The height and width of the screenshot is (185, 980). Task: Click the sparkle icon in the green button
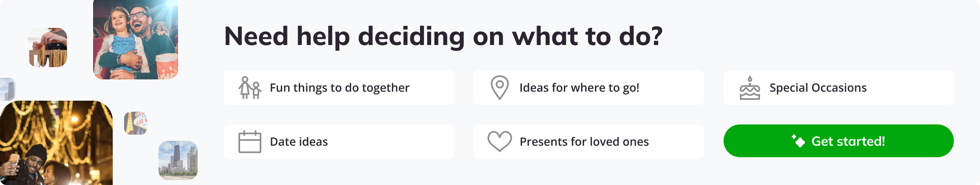pyautogui.click(x=798, y=141)
